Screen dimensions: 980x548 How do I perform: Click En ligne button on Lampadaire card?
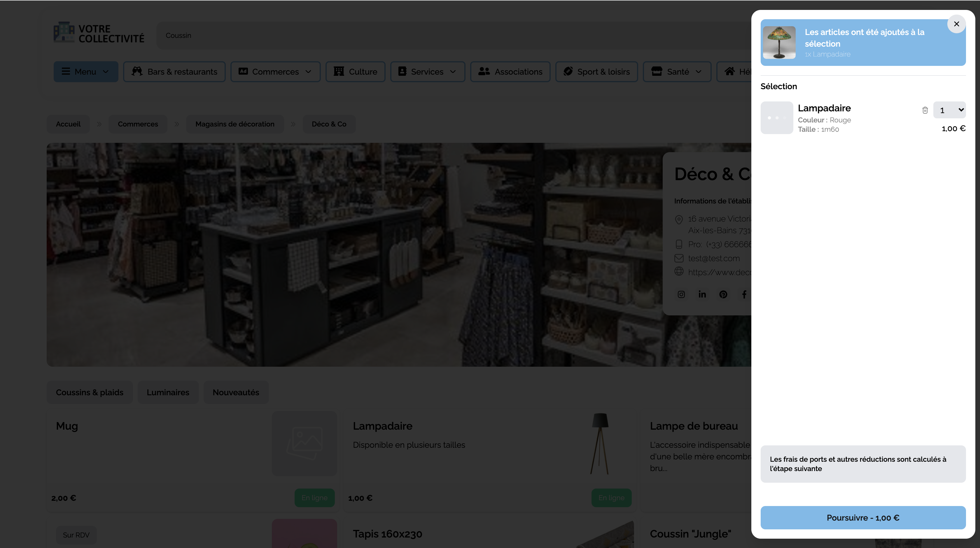611,498
